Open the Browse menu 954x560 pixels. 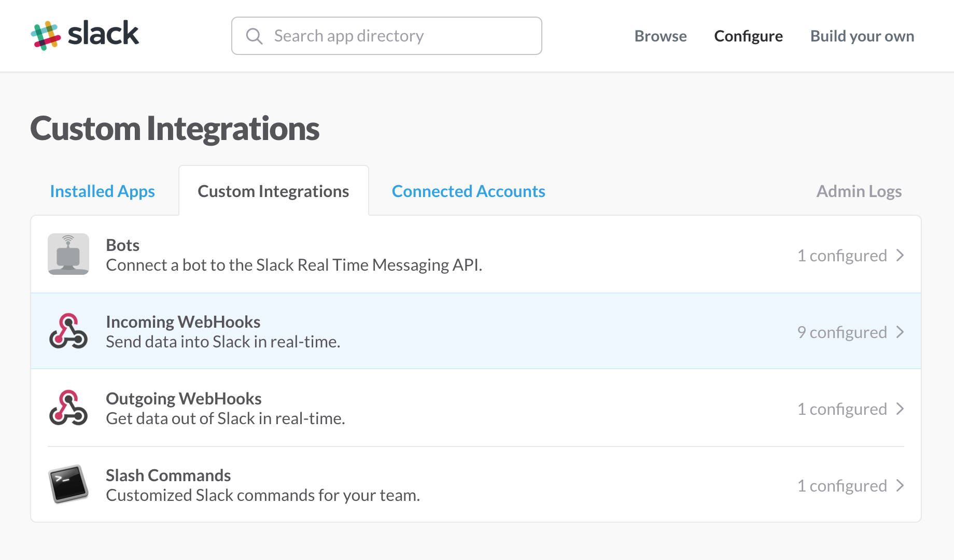[x=660, y=36]
